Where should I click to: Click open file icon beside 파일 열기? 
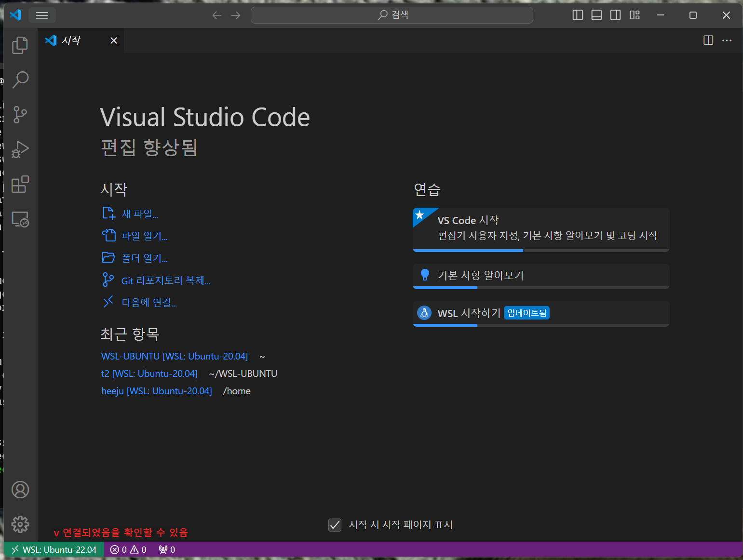(108, 235)
